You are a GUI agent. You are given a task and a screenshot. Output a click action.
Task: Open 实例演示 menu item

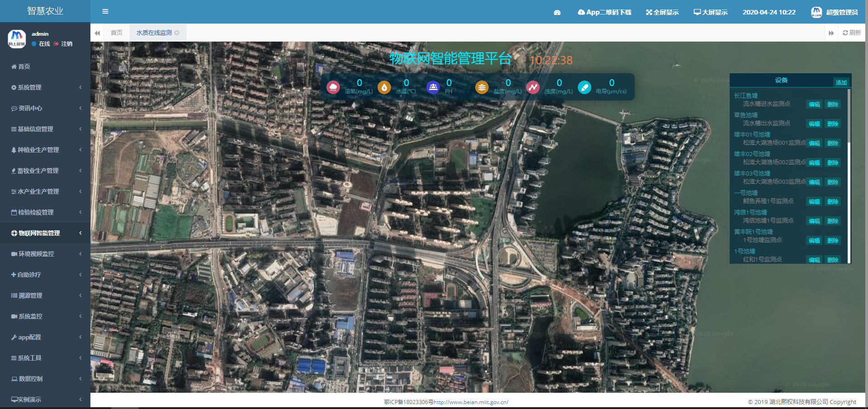pyautogui.click(x=45, y=399)
